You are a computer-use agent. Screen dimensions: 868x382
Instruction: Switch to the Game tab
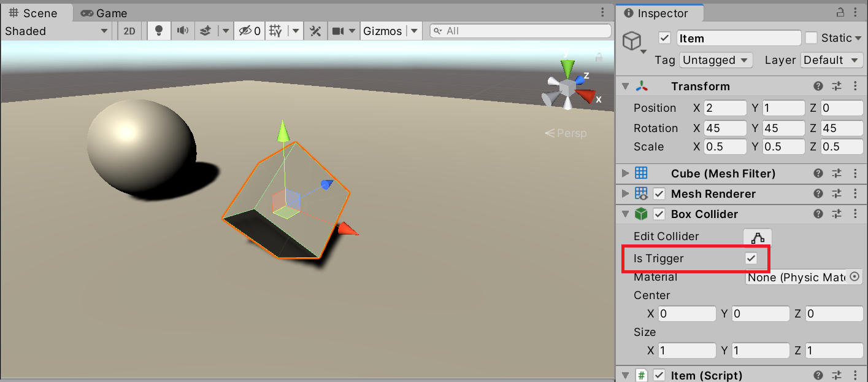coord(104,13)
